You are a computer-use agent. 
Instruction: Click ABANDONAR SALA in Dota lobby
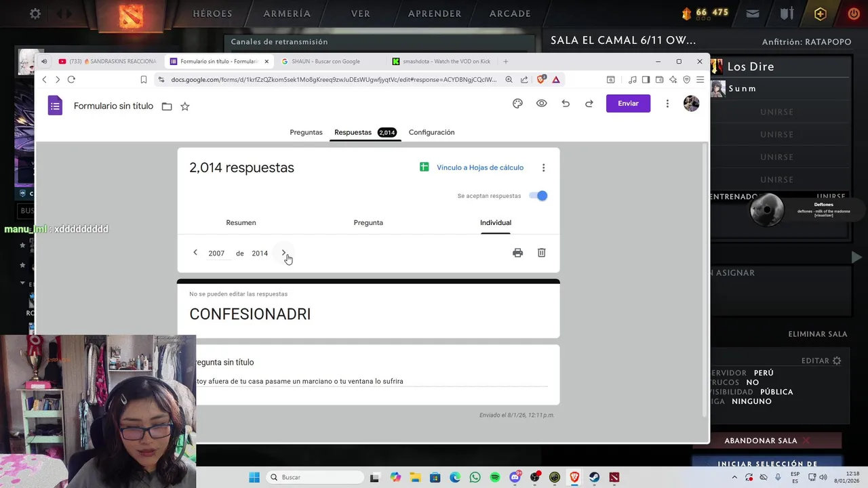pyautogui.click(x=767, y=441)
